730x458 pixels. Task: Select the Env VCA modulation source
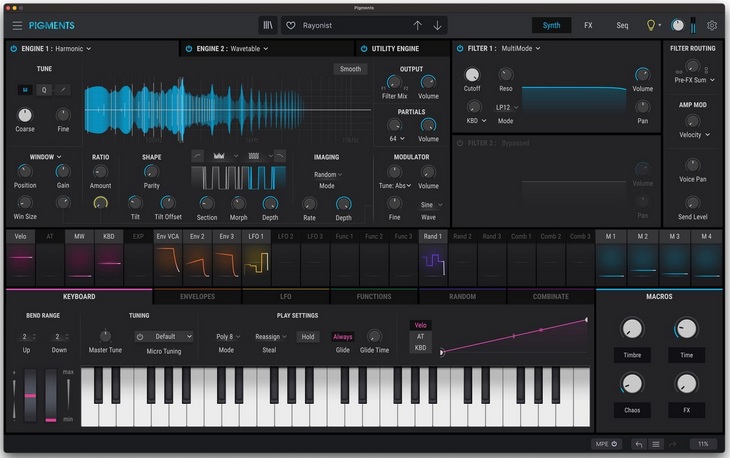[x=168, y=257]
